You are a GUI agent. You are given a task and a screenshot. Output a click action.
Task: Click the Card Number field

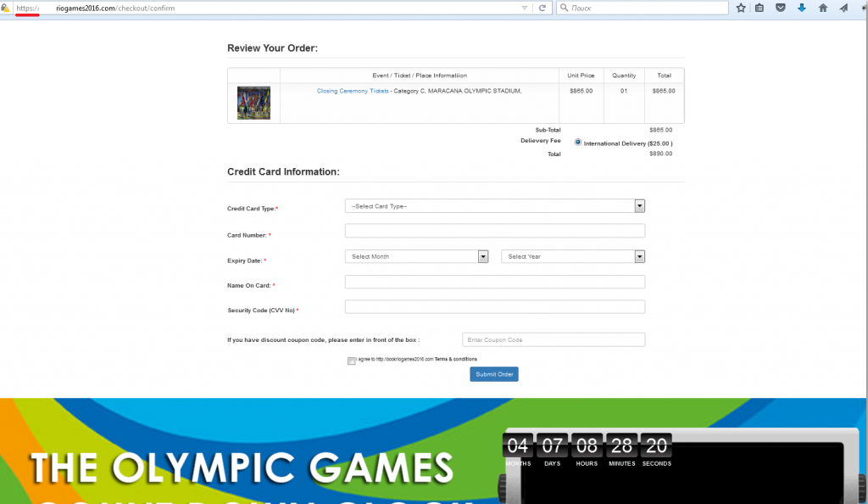[x=495, y=231]
